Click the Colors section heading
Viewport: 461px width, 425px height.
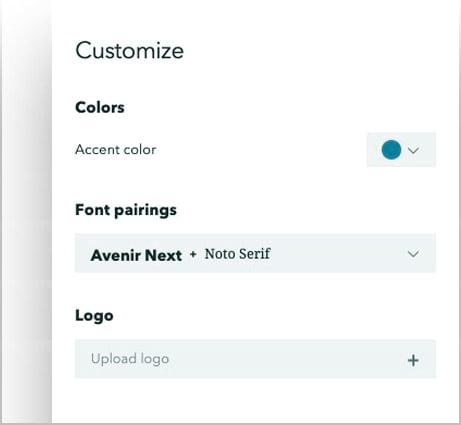coord(100,108)
